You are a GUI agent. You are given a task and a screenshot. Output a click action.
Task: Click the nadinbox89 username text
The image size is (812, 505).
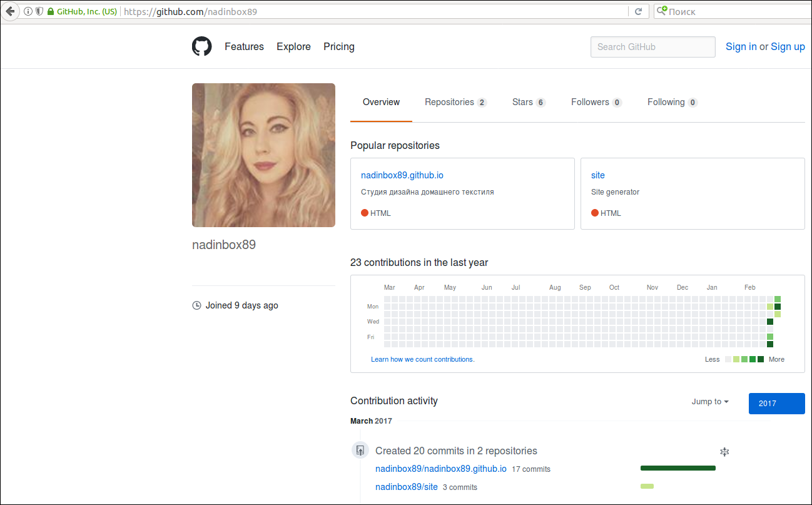224,245
